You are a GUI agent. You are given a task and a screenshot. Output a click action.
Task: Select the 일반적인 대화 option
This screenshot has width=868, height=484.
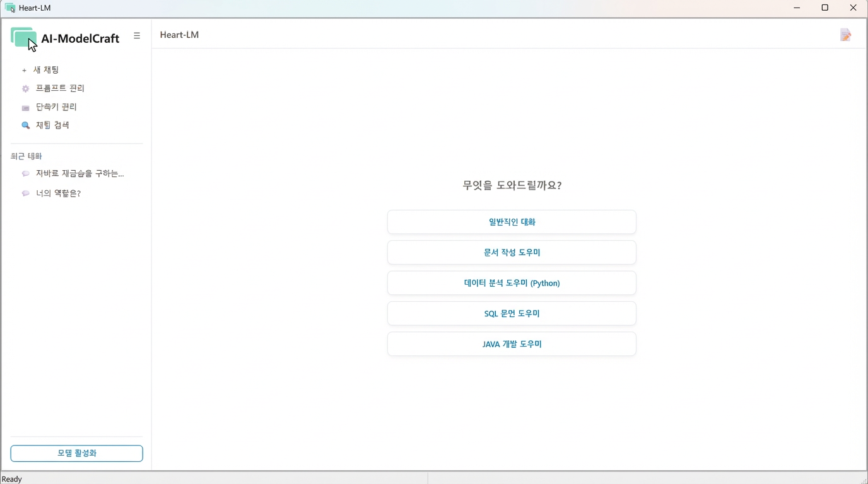pyautogui.click(x=512, y=222)
